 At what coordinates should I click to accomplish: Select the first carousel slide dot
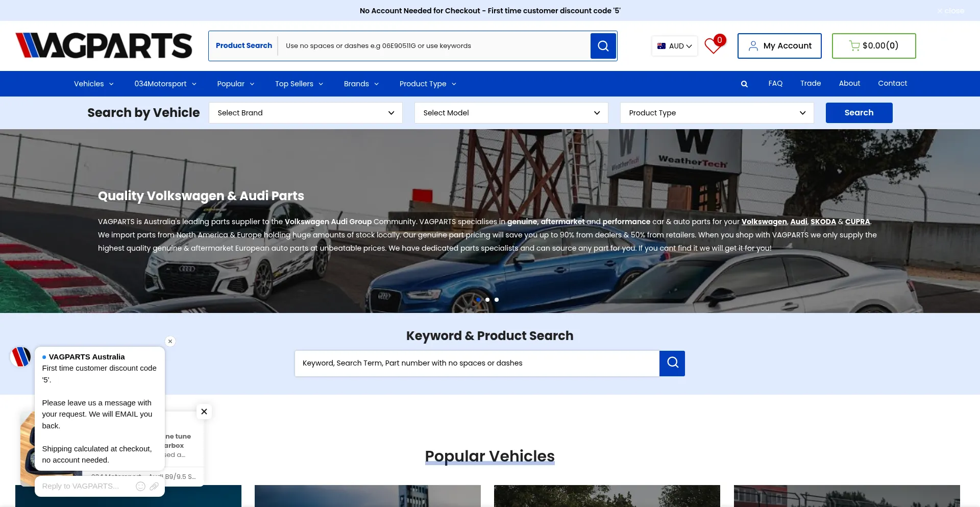coord(478,300)
